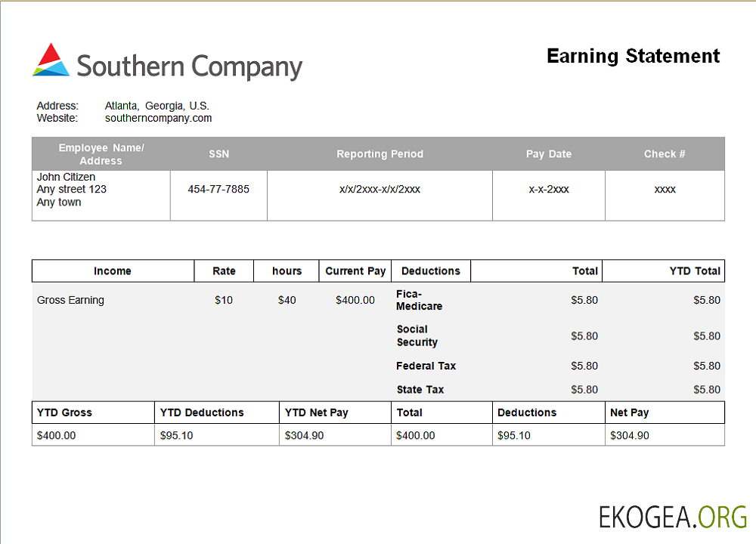Select the Fica-Medicare deduction label

pyautogui.click(x=419, y=300)
